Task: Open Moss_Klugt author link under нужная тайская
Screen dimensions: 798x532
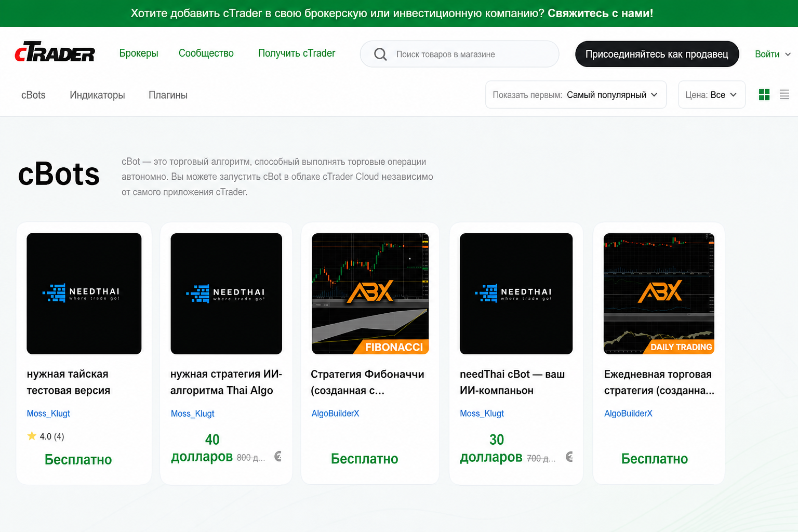Action: (x=48, y=414)
